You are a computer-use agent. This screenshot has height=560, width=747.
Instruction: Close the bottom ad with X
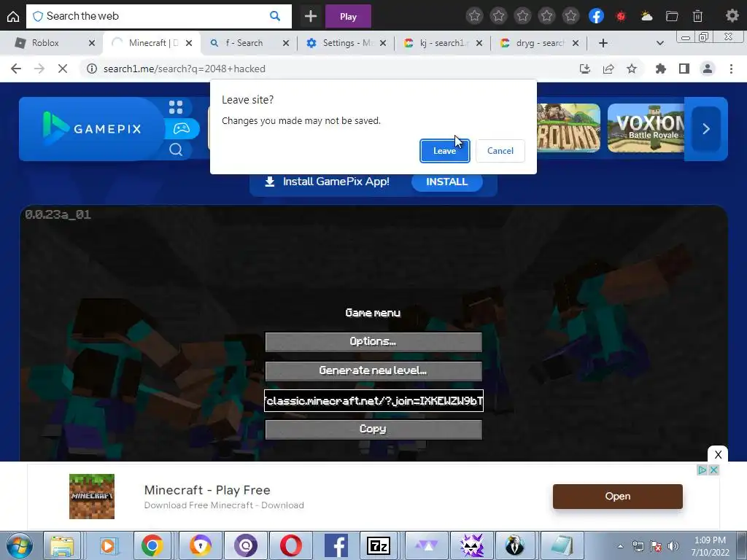tap(718, 455)
